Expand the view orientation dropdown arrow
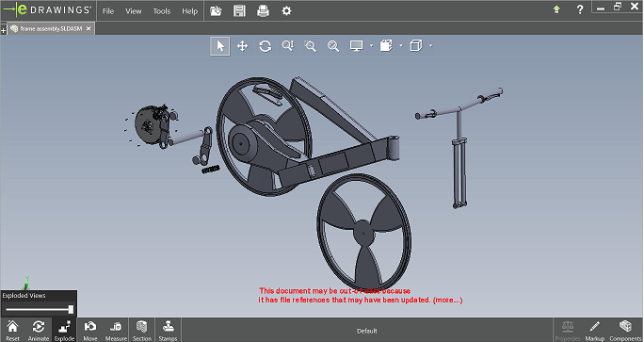Screen dimensions: 644x342 (431, 45)
